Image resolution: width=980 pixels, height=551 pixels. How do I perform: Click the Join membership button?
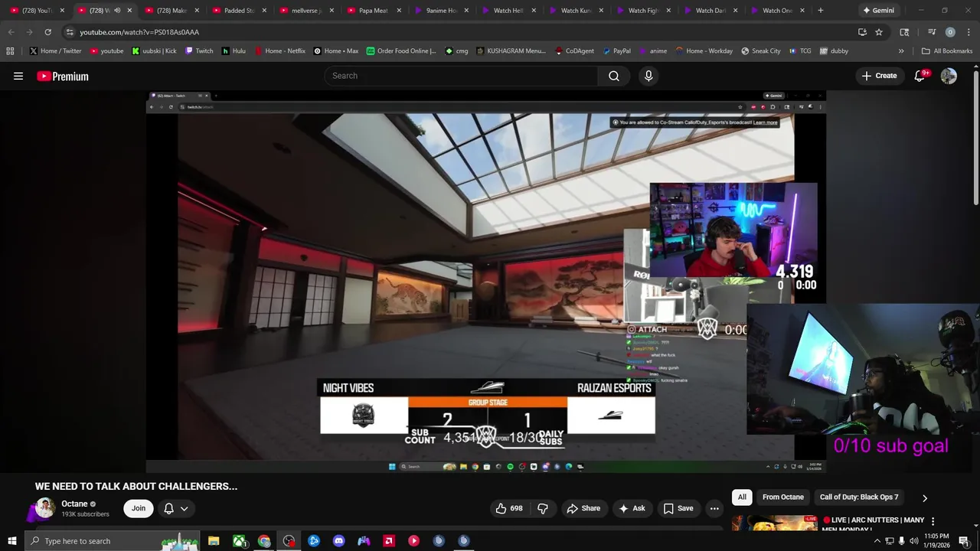click(x=138, y=508)
